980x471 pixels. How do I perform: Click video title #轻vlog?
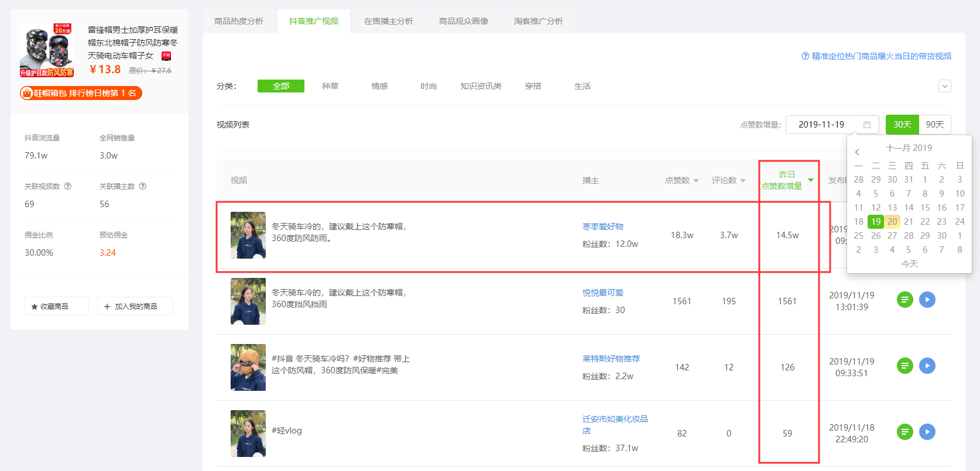pos(287,431)
